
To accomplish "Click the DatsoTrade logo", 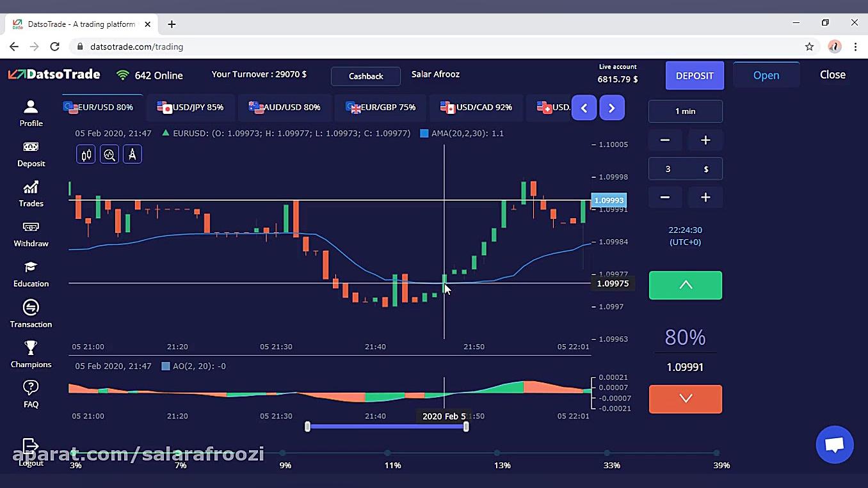I will pyautogui.click(x=54, y=75).
